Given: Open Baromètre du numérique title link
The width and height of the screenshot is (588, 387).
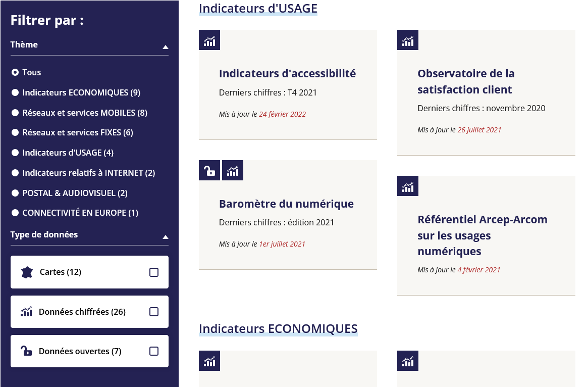Looking at the screenshot, I should point(286,204).
